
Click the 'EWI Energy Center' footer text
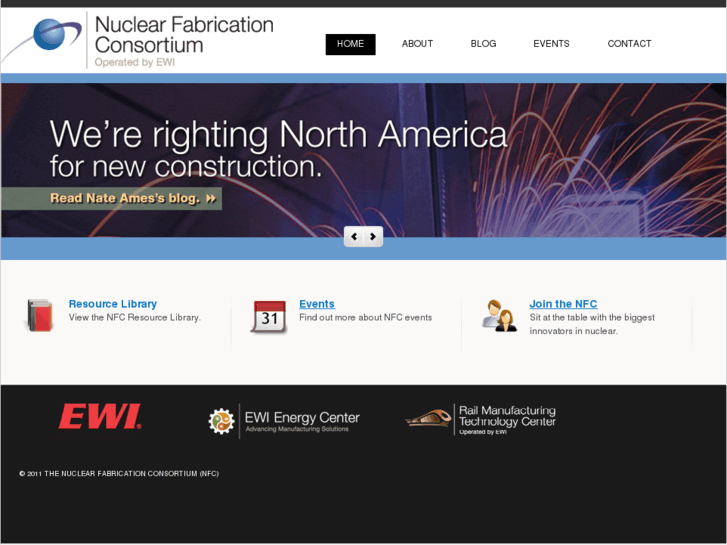pyautogui.click(x=302, y=417)
